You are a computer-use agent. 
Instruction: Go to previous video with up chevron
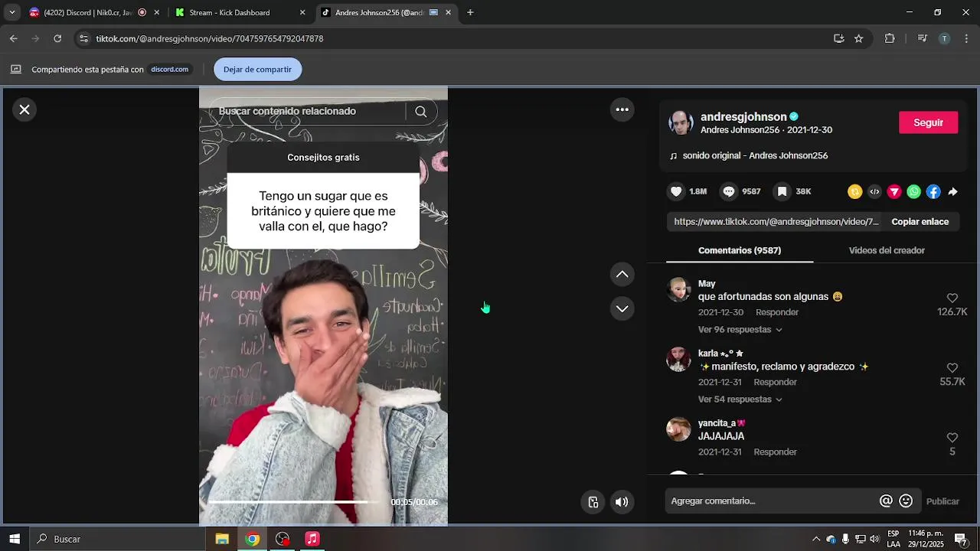pyautogui.click(x=622, y=274)
